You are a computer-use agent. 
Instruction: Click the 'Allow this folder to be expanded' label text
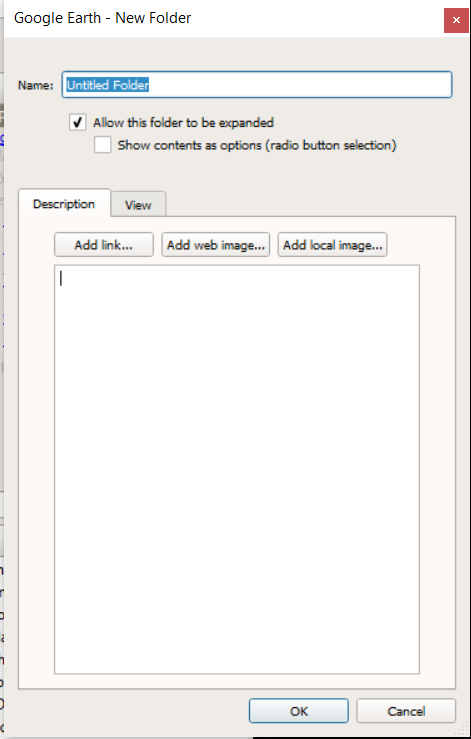pyautogui.click(x=183, y=123)
